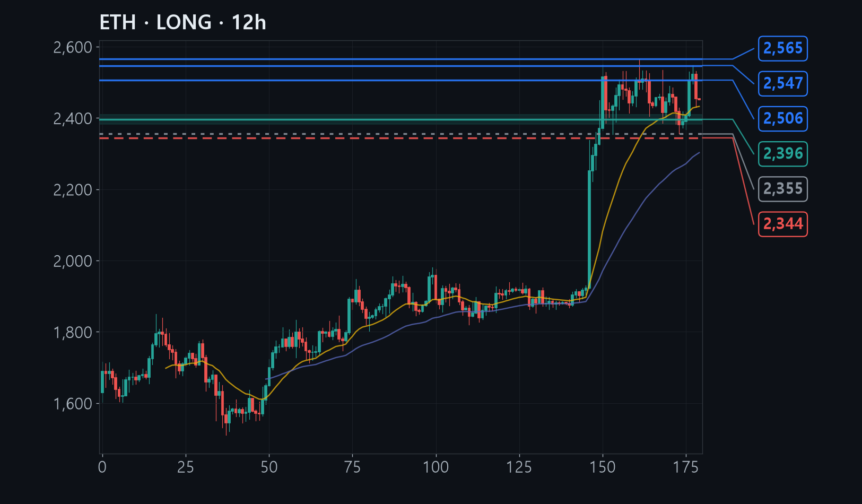
Task: Click the 50 x-axis tick label
Action: click(269, 467)
